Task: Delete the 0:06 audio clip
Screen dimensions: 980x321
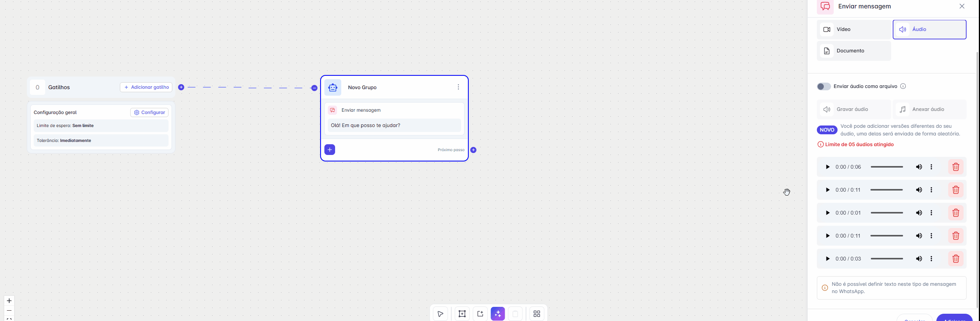Action: [955, 167]
